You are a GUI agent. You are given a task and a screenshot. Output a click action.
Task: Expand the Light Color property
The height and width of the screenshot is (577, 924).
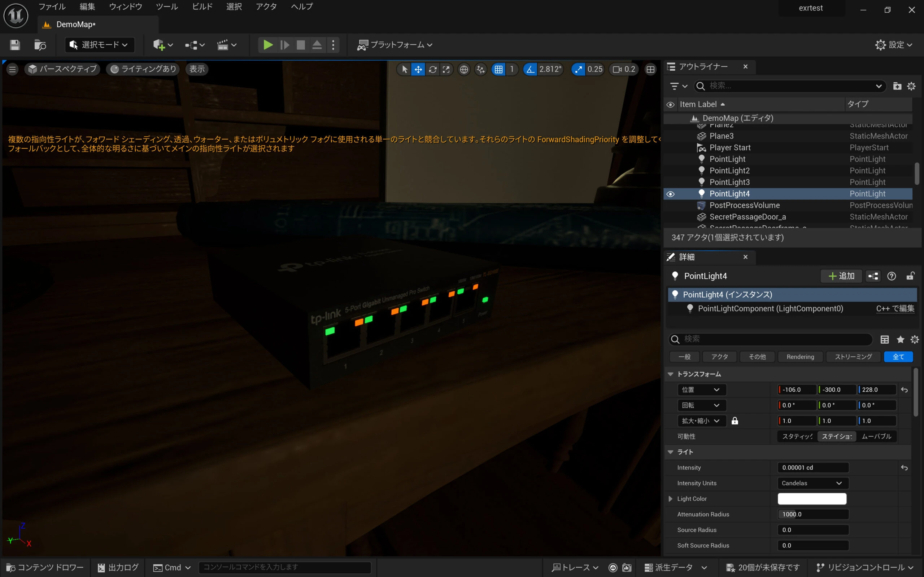671,499
